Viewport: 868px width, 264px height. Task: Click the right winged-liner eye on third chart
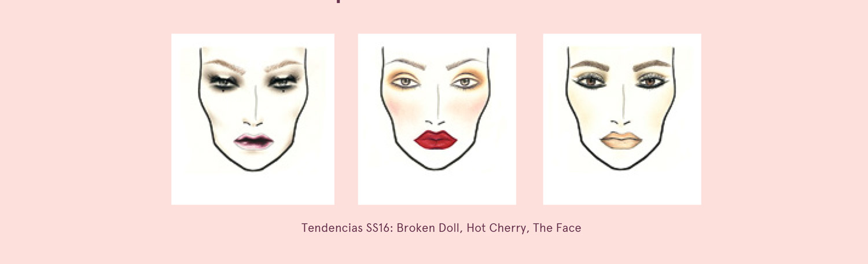[x=650, y=81]
